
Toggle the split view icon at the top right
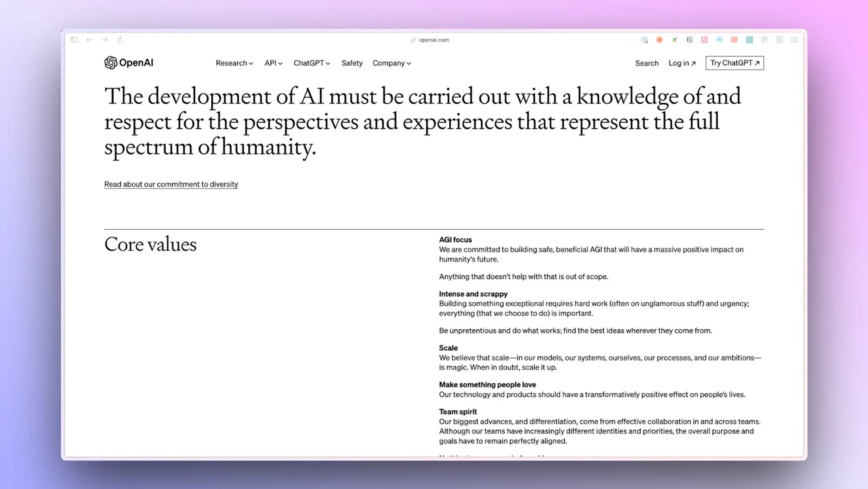(795, 40)
